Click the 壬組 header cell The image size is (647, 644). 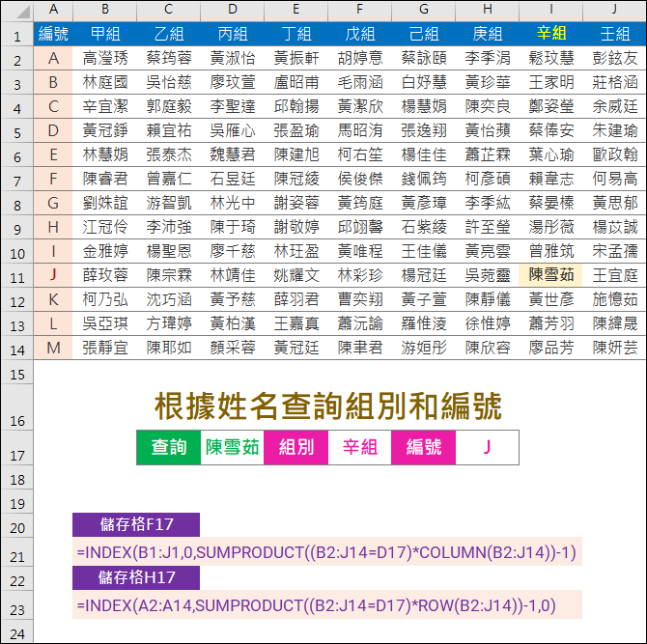pyautogui.click(x=615, y=34)
